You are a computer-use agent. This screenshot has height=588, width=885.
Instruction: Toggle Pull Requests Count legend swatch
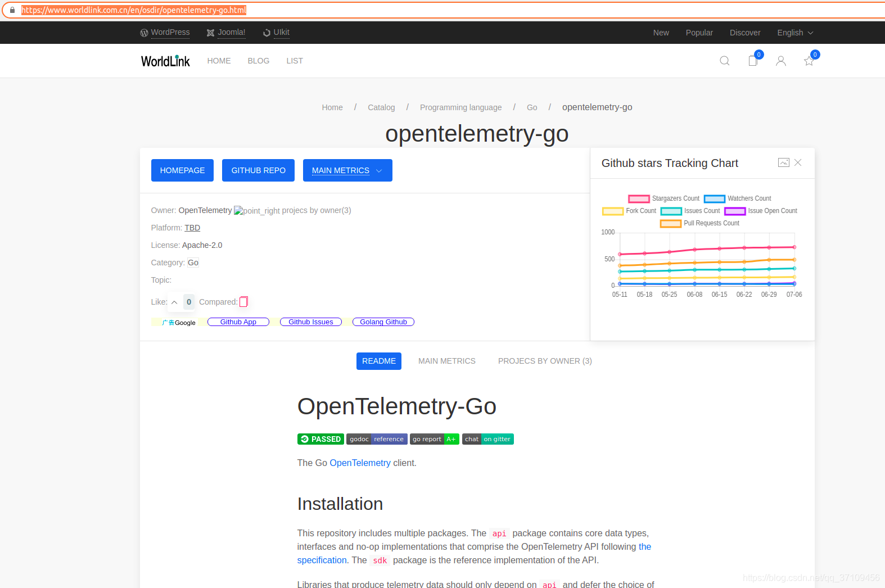tap(671, 223)
